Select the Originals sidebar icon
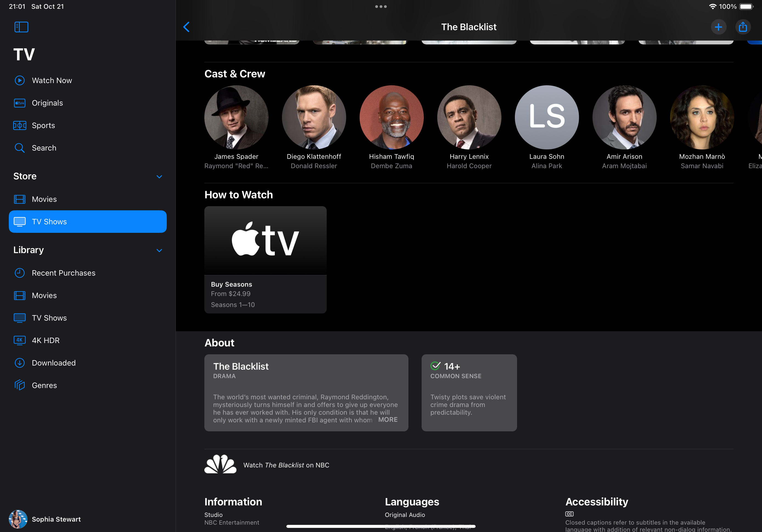This screenshot has width=762, height=532. coord(20,103)
